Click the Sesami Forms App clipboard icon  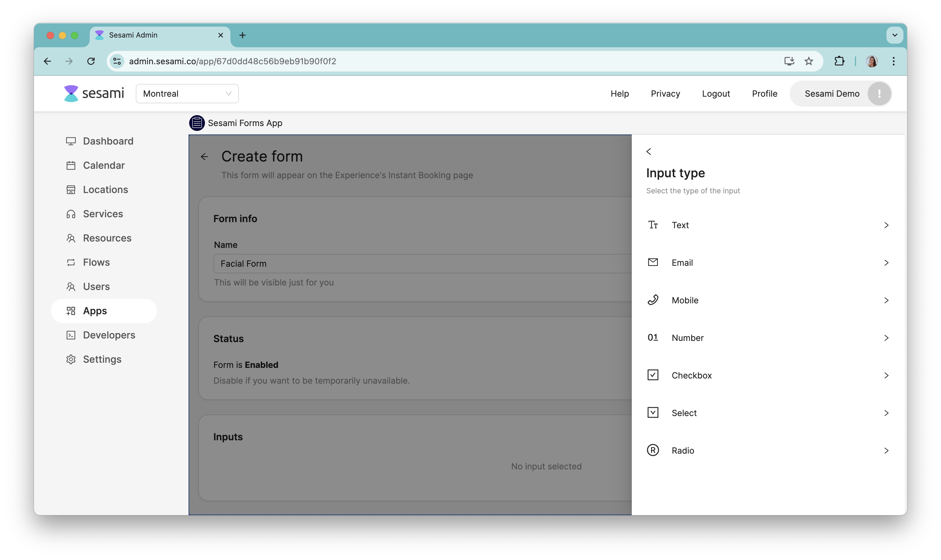(197, 123)
